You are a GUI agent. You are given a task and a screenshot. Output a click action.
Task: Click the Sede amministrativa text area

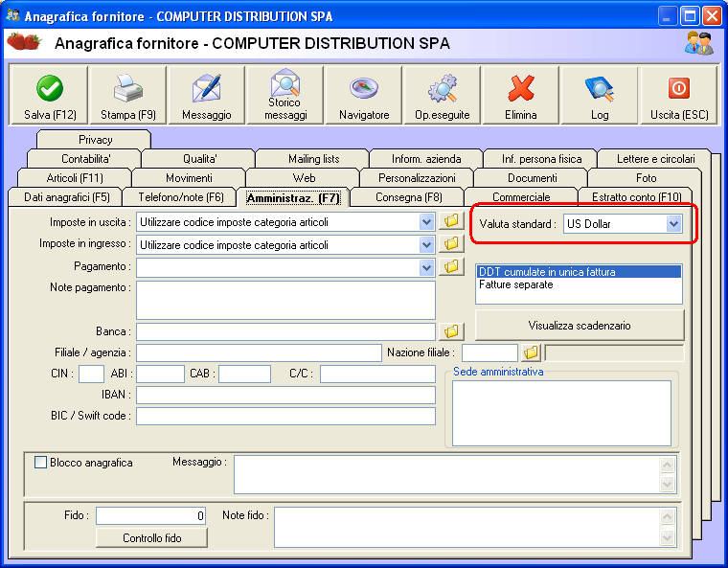[561, 414]
